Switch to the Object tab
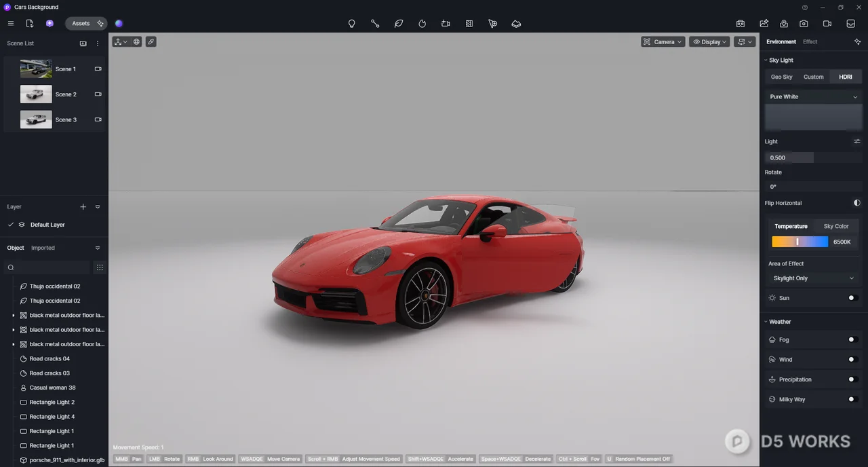The width and height of the screenshot is (868, 467). [x=16, y=248]
